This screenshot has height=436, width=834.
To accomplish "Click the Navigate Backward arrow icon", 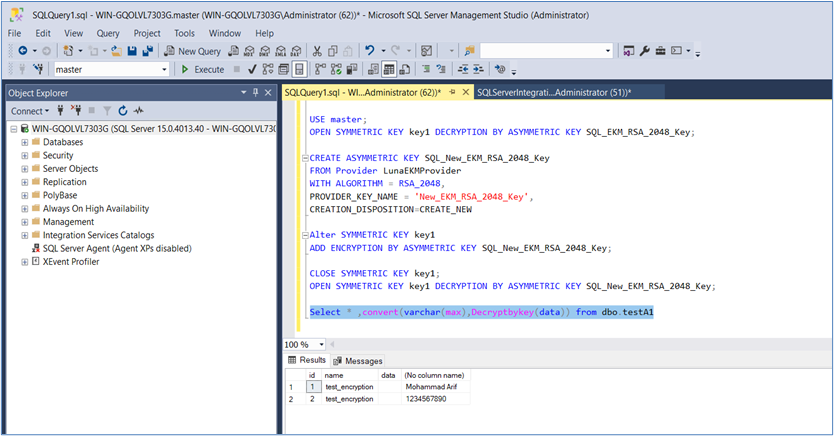I will pyautogui.click(x=23, y=51).
